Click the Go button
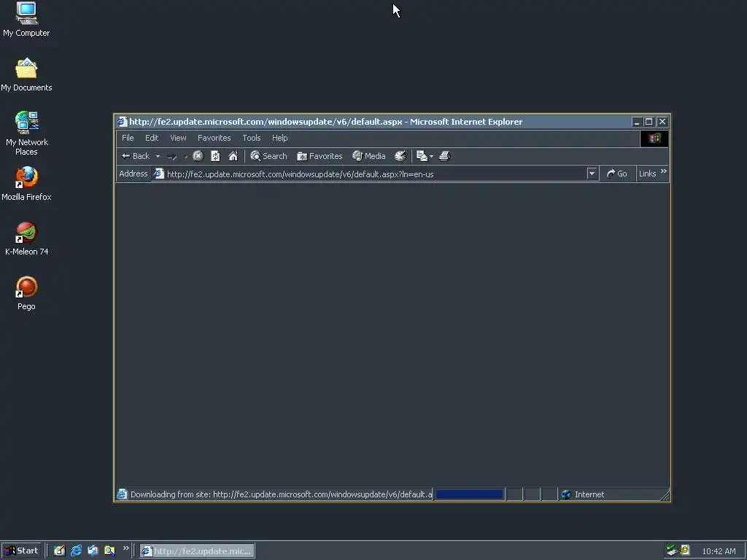 coord(617,174)
